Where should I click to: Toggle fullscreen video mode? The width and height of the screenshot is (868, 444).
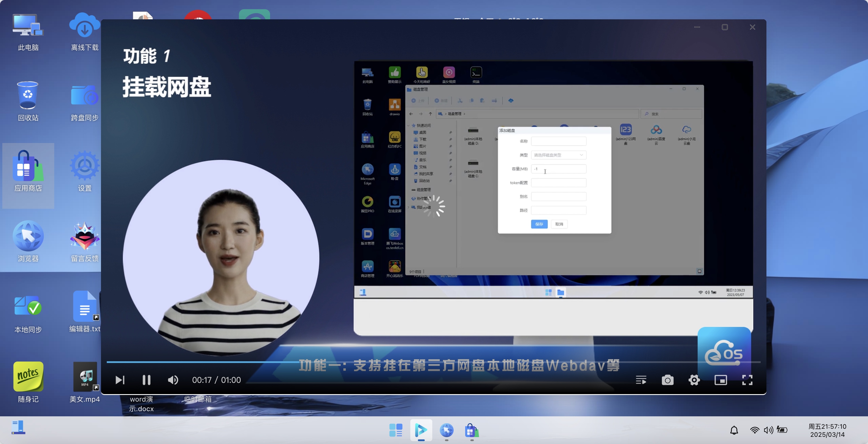click(747, 380)
